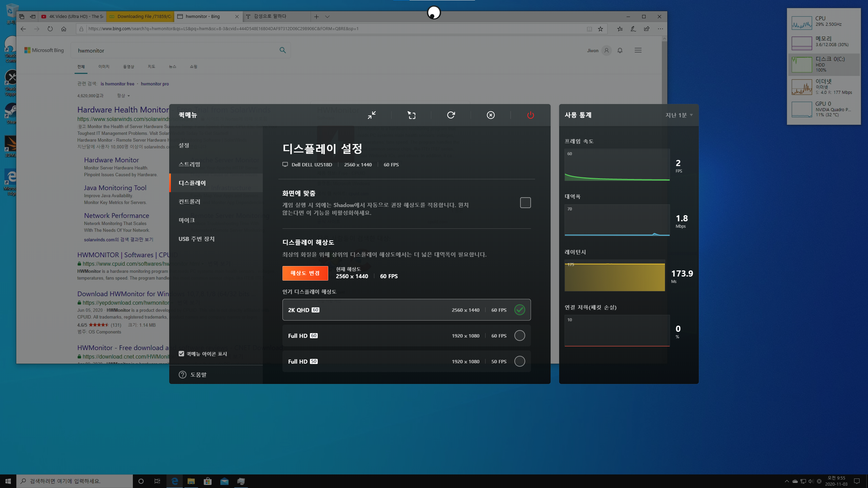Click the Bing search magnifier icon
Viewport: 868px width, 488px height.
pos(282,50)
